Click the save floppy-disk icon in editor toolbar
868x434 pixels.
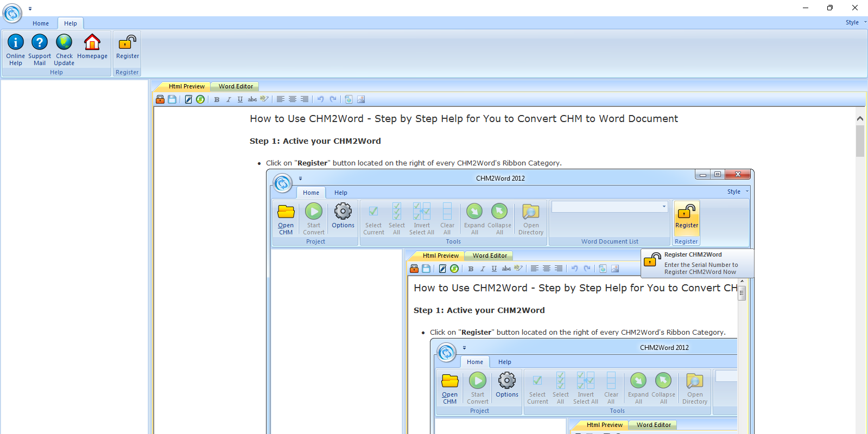172,99
